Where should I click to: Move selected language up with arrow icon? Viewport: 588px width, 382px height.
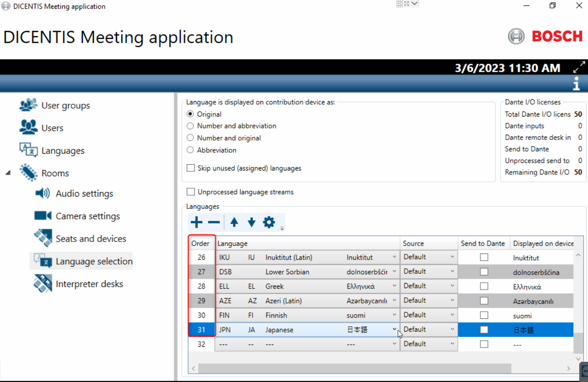(234, 223)
